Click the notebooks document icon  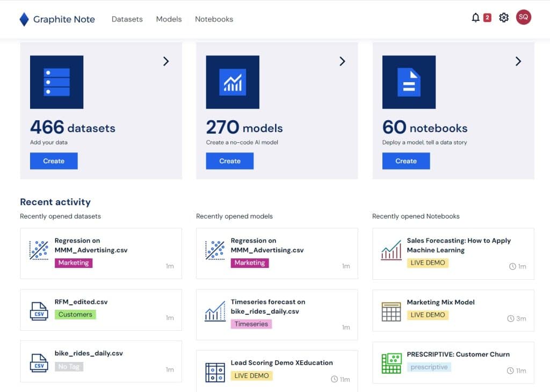point(409,82)
